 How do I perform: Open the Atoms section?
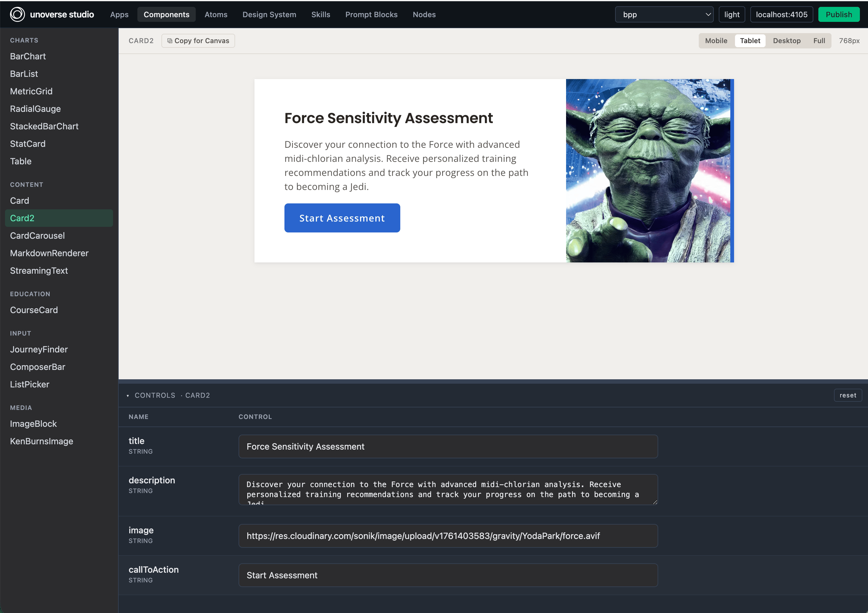216,14
